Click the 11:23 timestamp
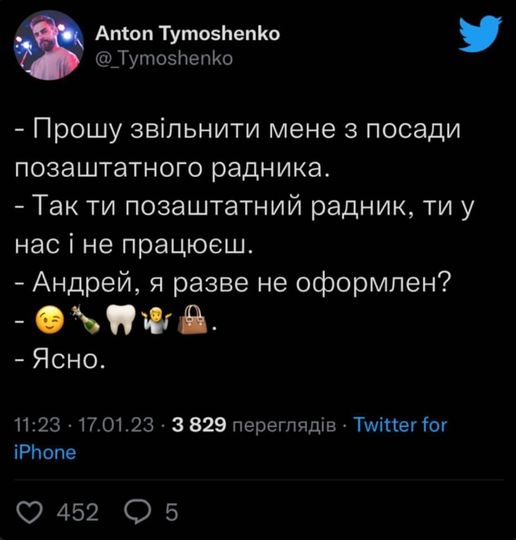Viewport: 516px width, 540px height. (37, 425)
